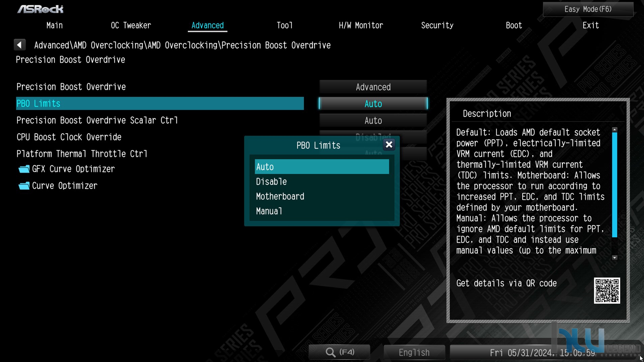
Task: Open the Curve Optimizer folder
Action: (x=58, y=186)
